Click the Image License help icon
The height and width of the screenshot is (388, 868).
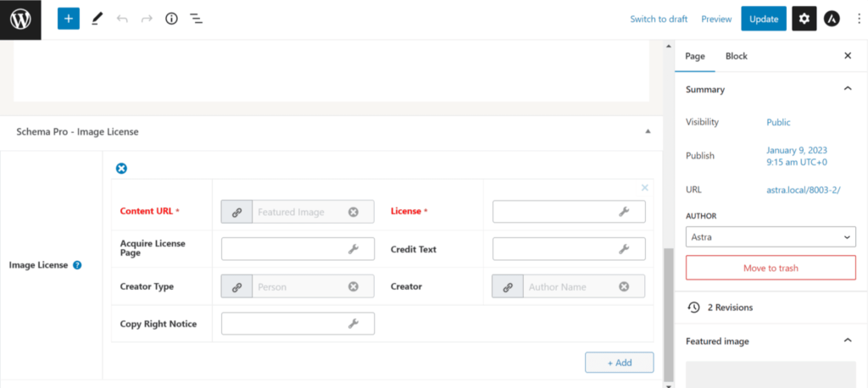click(77, 265)
